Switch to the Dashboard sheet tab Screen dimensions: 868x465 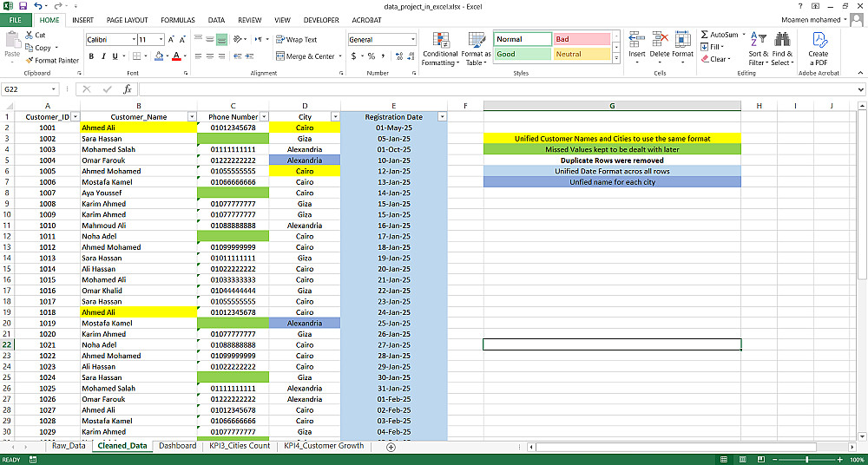click(x=177, y=446)
